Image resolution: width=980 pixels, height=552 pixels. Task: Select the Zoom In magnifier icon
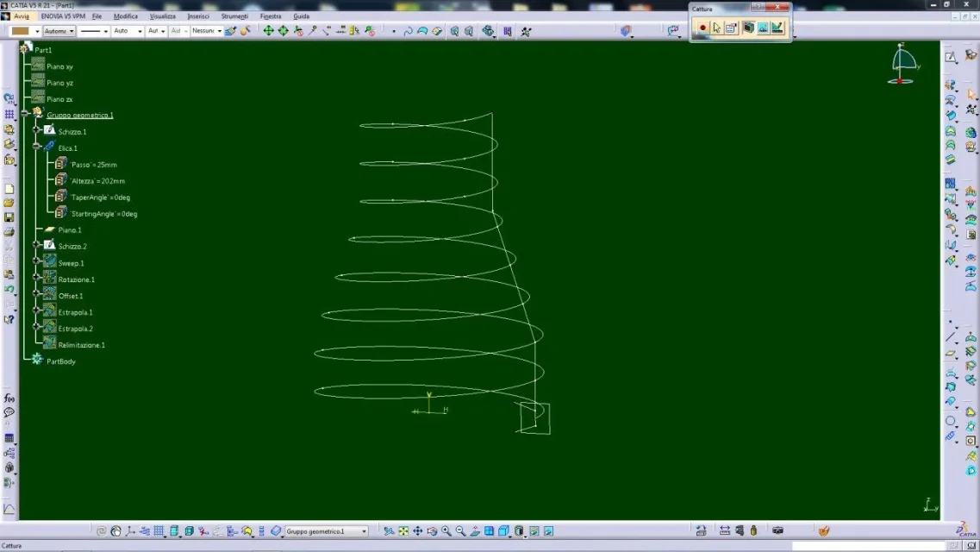coord(446,530)
